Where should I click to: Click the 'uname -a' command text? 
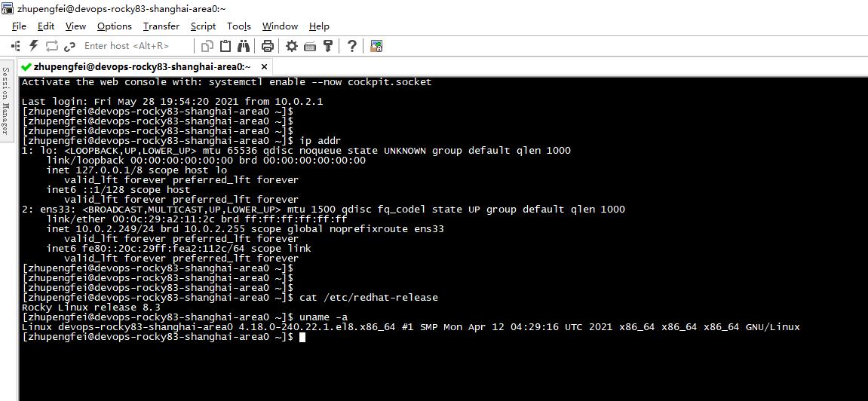(x=324, y=317)
